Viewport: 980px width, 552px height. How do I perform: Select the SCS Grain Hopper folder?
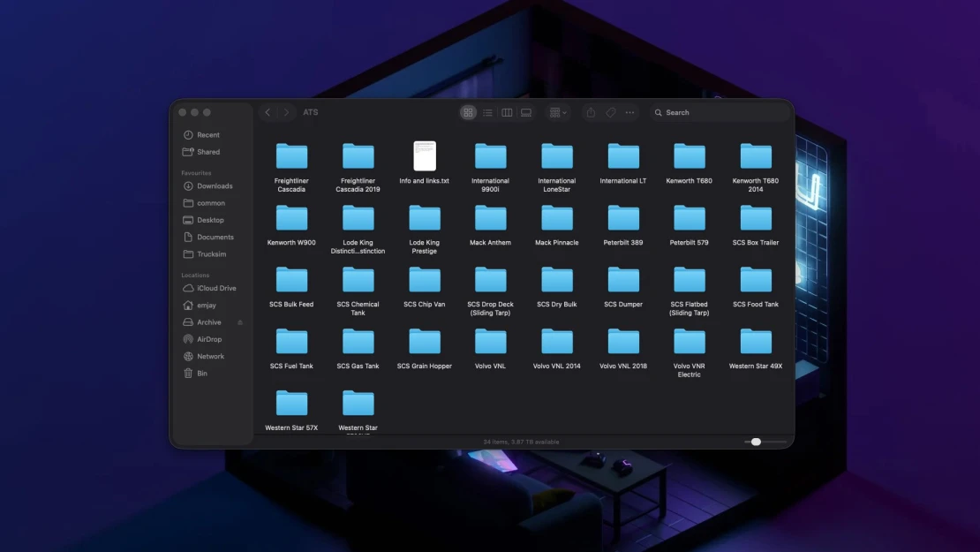[425, 342]
